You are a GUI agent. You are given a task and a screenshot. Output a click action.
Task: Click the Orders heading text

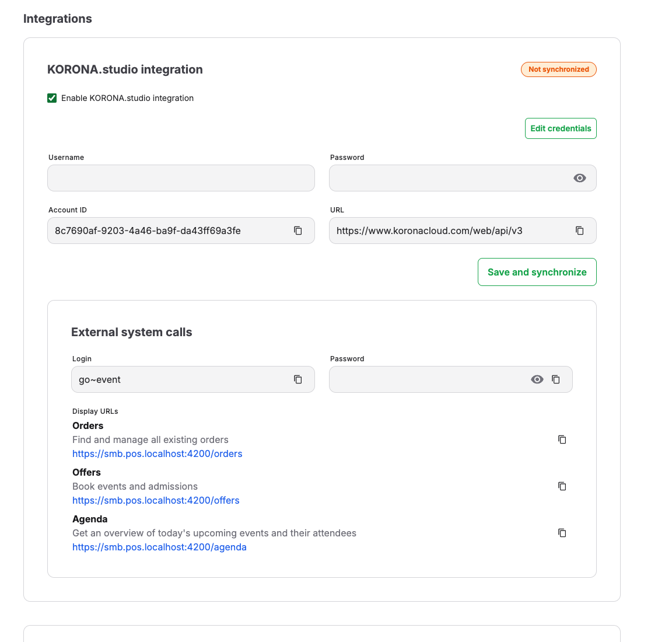88,426
